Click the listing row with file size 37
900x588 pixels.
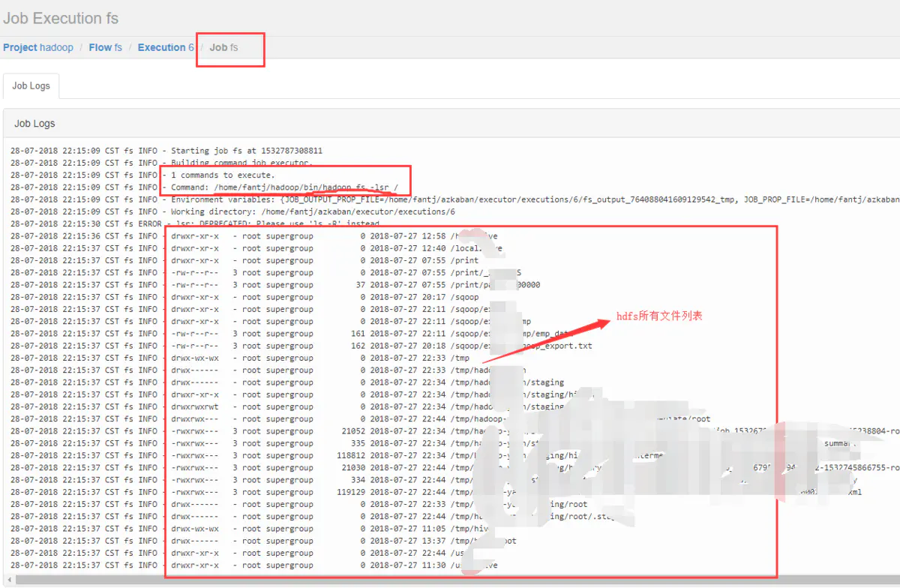(275, 285)
